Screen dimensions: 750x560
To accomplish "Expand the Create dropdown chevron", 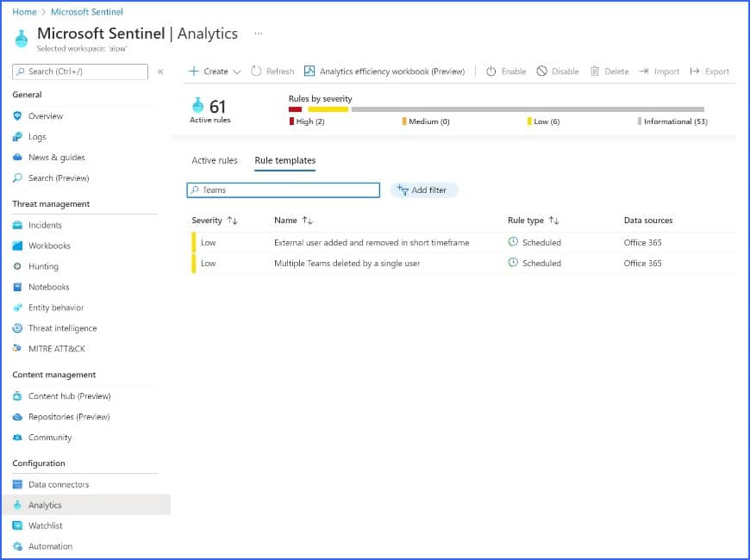I will click(x=237, y=72).
